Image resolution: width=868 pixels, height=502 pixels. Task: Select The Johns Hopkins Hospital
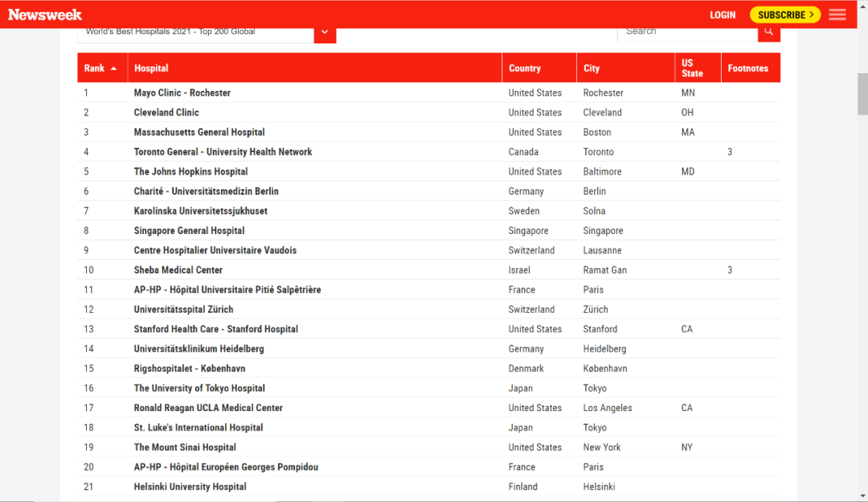[x=190, y=172]
